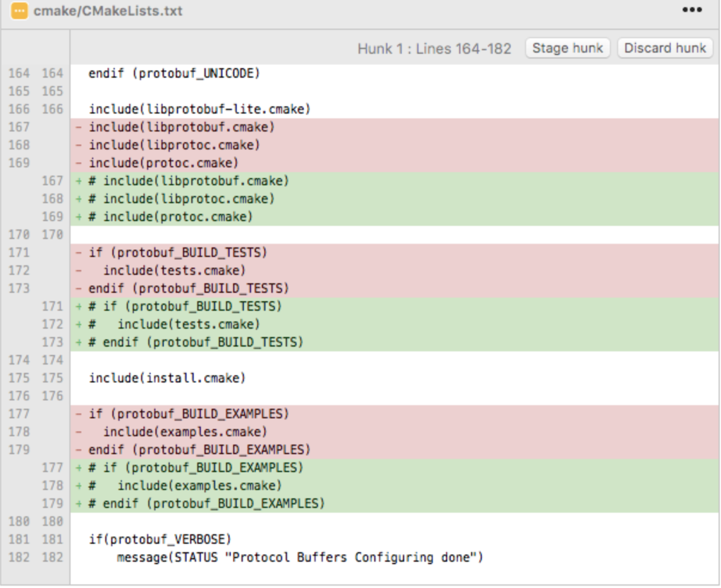
Task: Click the Stage hunk button
Action: pyautogui.click(x=567, y=48)
